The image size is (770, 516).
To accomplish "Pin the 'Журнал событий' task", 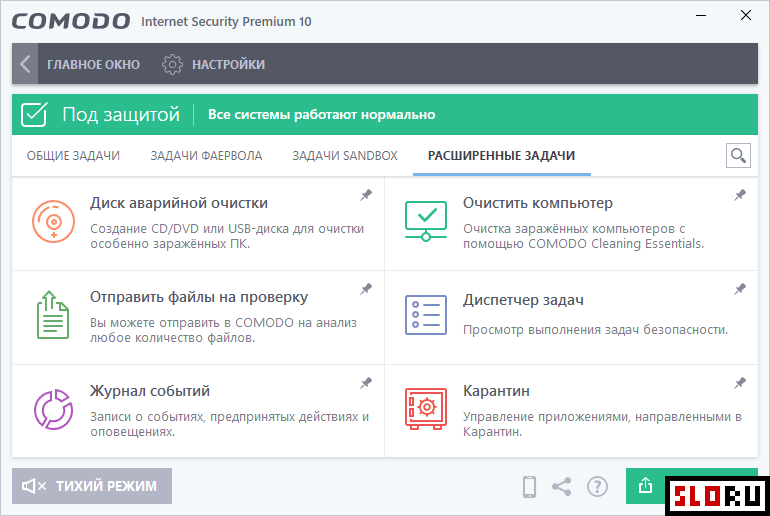I will pos(366,383).
